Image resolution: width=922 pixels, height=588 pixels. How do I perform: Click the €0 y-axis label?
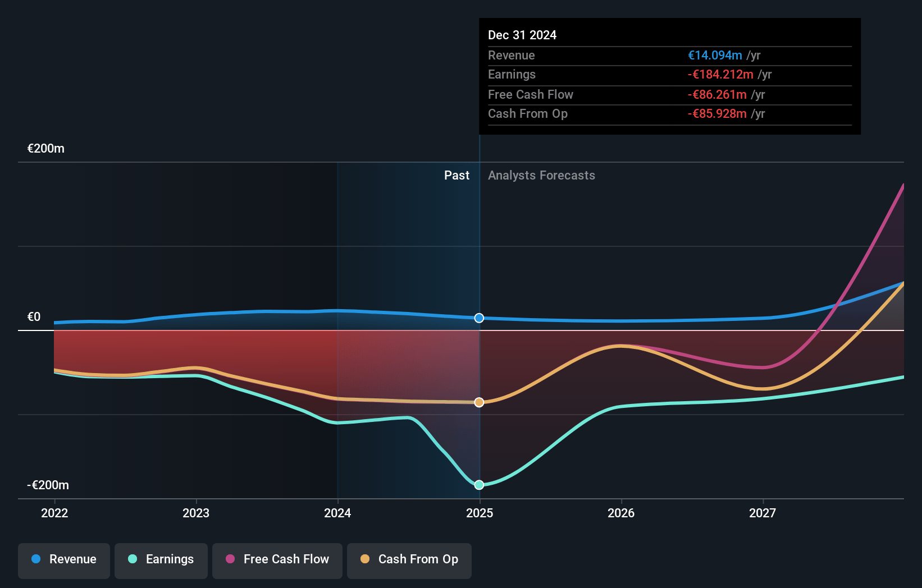coord(34,317)
